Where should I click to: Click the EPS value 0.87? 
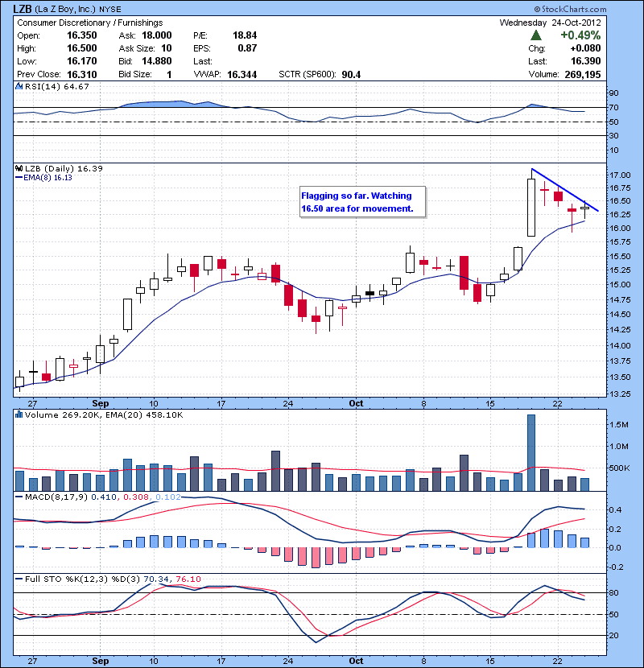(247, 48)
